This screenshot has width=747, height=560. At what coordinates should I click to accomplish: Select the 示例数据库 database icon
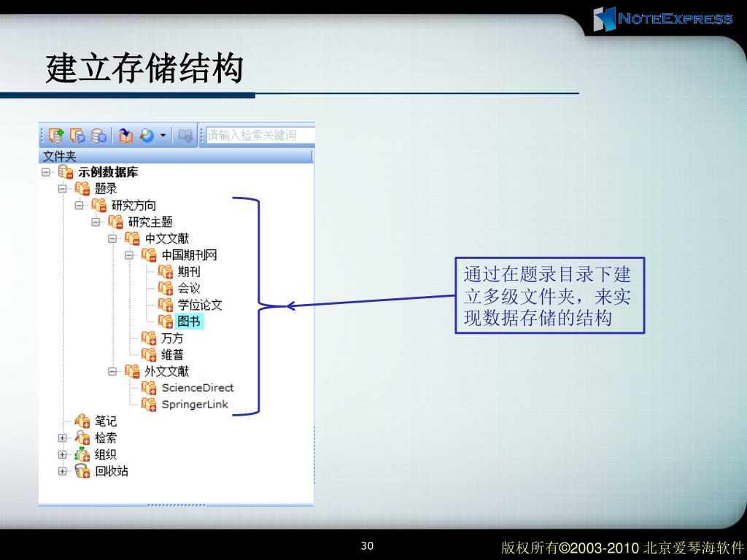(x=66, y=172)
